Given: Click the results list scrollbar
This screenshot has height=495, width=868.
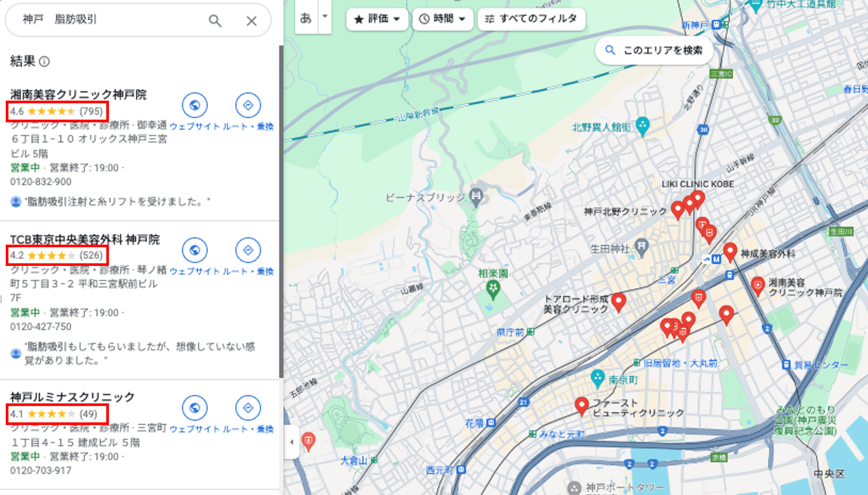Looking at the screenshot, I should [281, 212].
